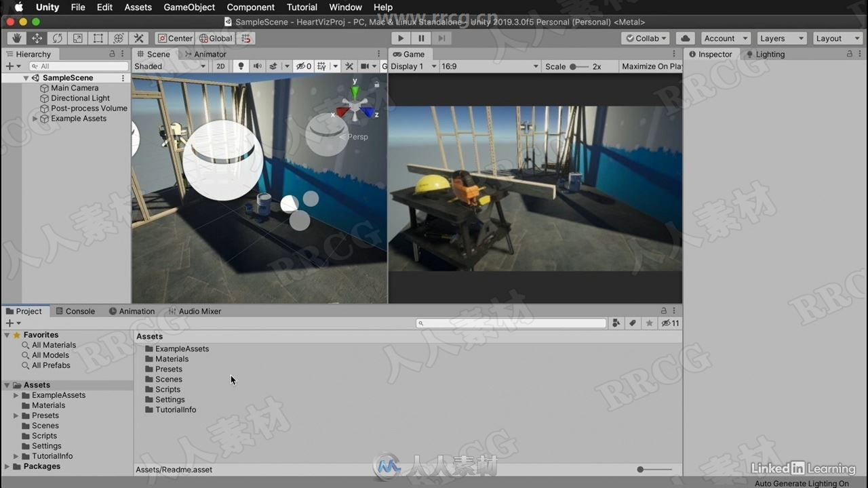The image size is (868, 488).
Task: Toggle grid snapping icon beside Global
Action: coord(245,39)
